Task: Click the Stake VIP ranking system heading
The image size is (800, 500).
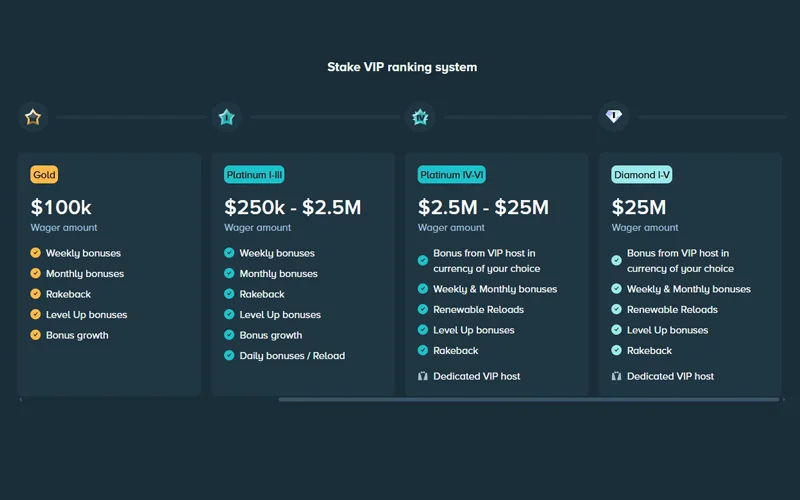Action: (x=402, y=67)
